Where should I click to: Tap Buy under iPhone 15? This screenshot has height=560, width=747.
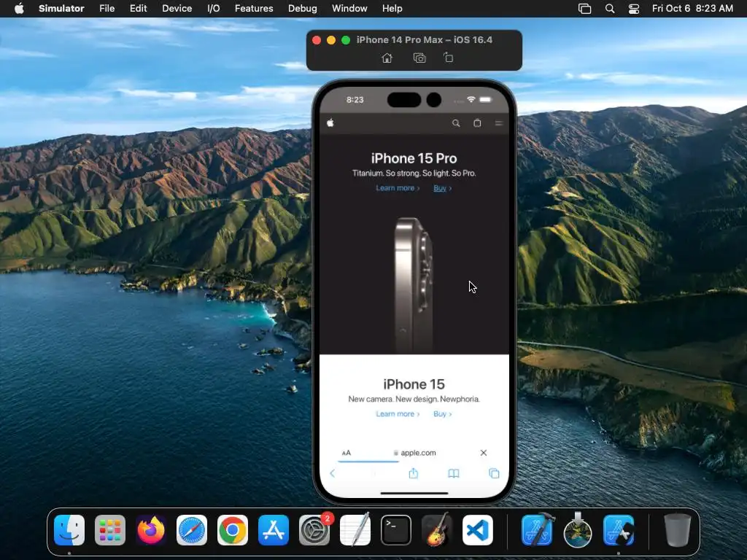pos(443,414)
